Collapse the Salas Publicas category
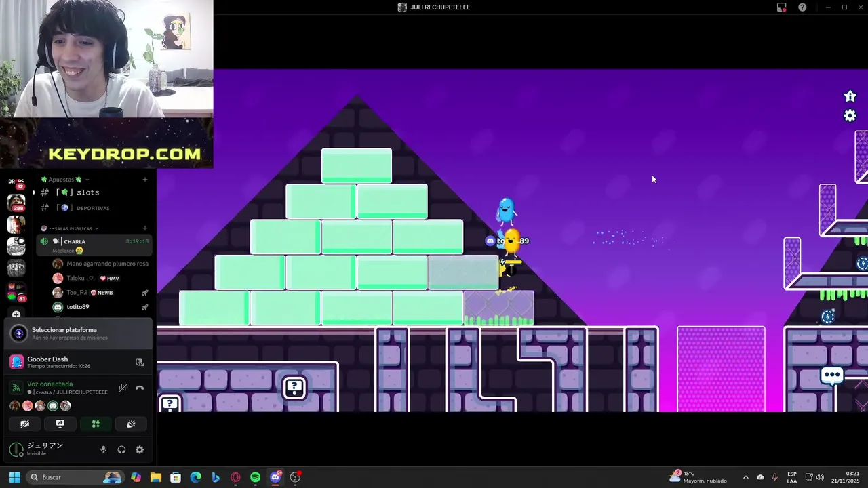The image size is (868, 488). pos(71,228)
